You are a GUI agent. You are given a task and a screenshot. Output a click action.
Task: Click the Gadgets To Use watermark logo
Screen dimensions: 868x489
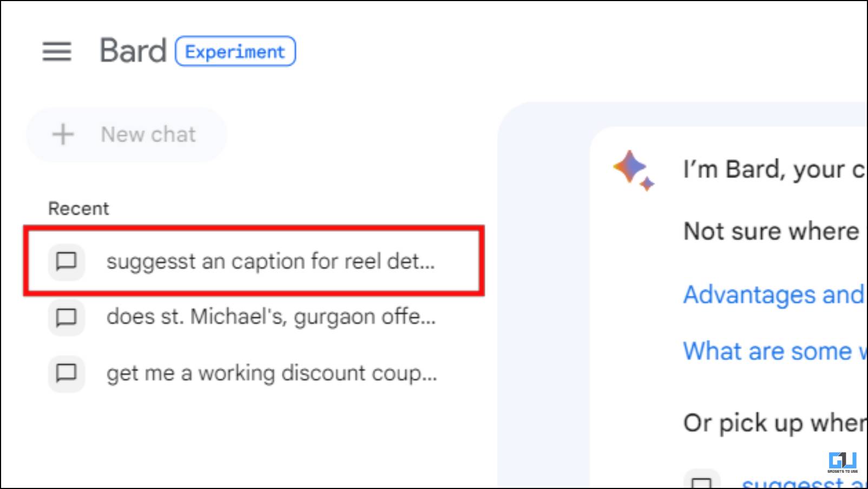843,462
